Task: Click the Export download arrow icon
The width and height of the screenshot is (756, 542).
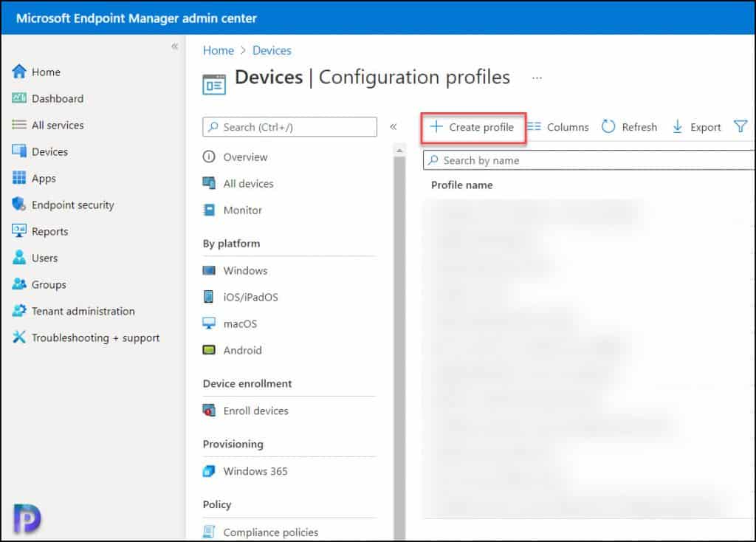Action: tap(678, 126)
